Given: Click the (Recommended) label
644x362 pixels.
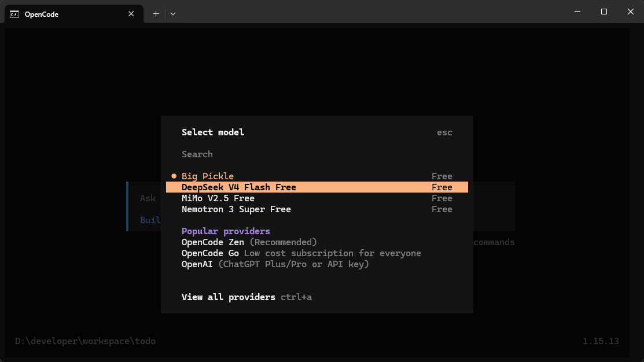Looking at the screenshot, I should 284,242.
